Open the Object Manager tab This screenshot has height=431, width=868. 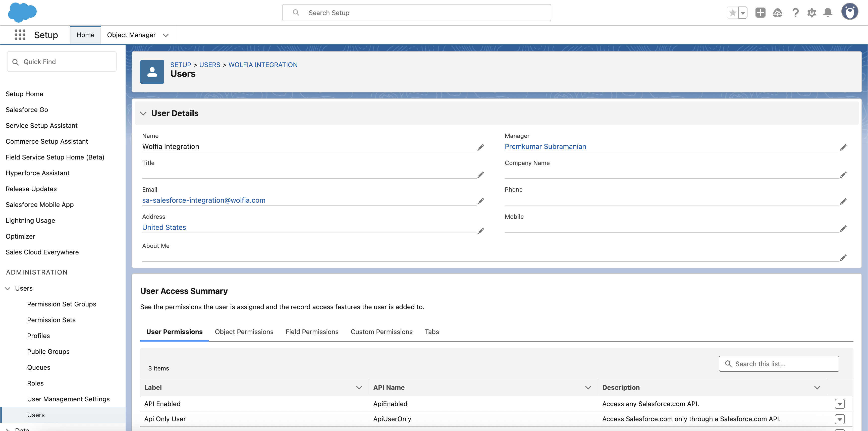pyautogui.click(x=131, y=35)
